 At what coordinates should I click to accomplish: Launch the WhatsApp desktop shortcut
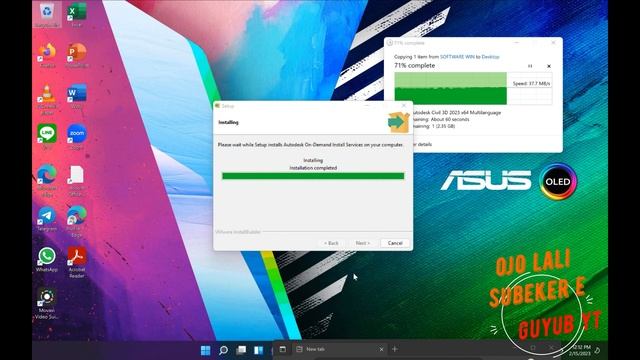click(x=47, y=260)
